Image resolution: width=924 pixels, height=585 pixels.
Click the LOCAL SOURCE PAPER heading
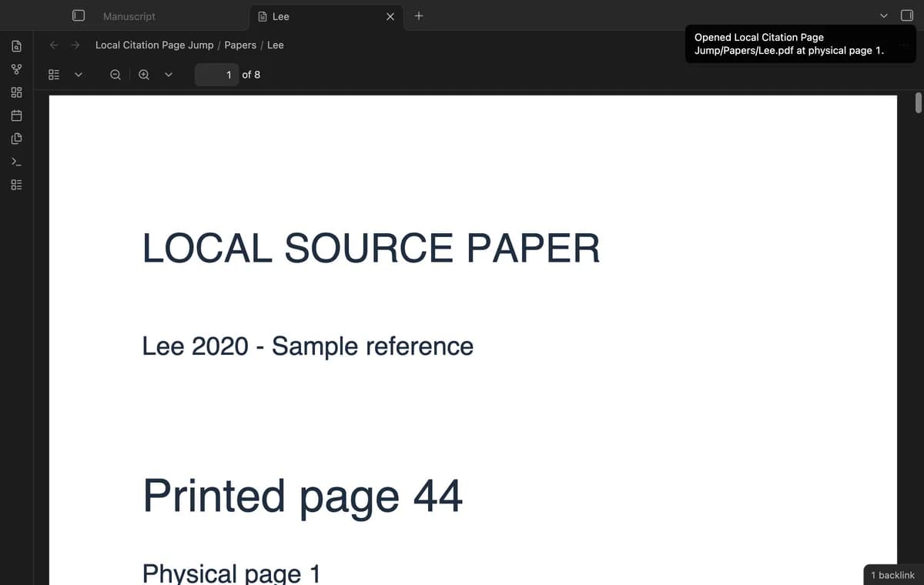(371, 248)
